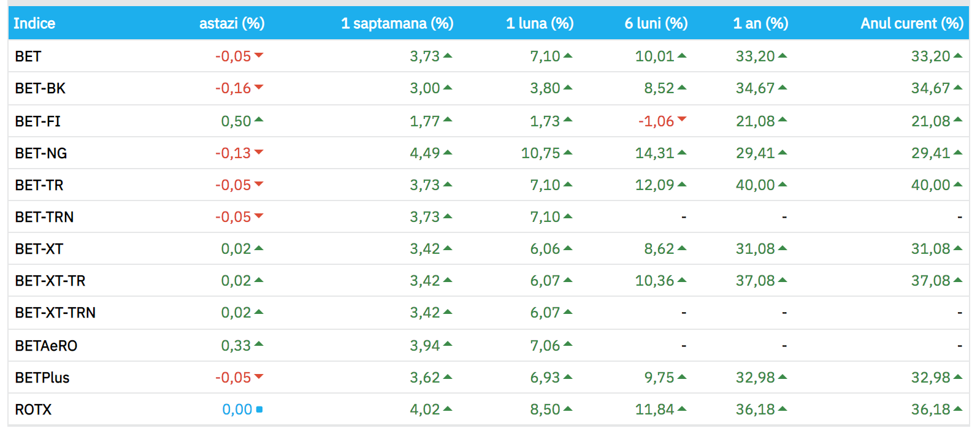Click the up arrow beside BET-TR 40,00 in 1 an
The width and height of the screenshot is (980, 439).
coord(783,184)
